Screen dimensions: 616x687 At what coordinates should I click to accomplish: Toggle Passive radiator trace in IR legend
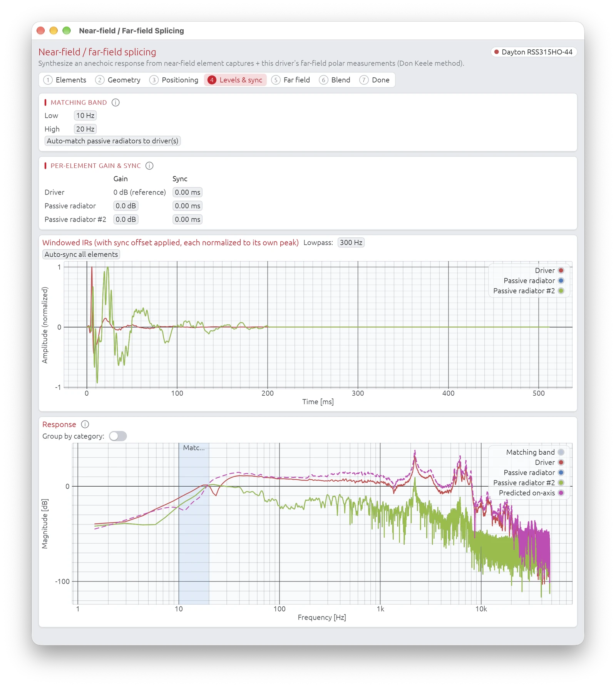[534, 281]
